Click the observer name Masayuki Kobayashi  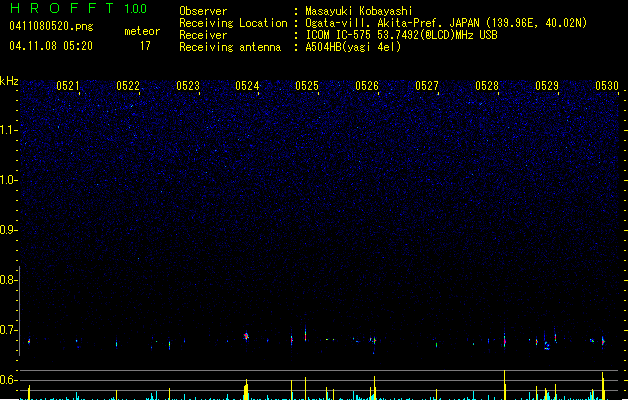point(359,11)
